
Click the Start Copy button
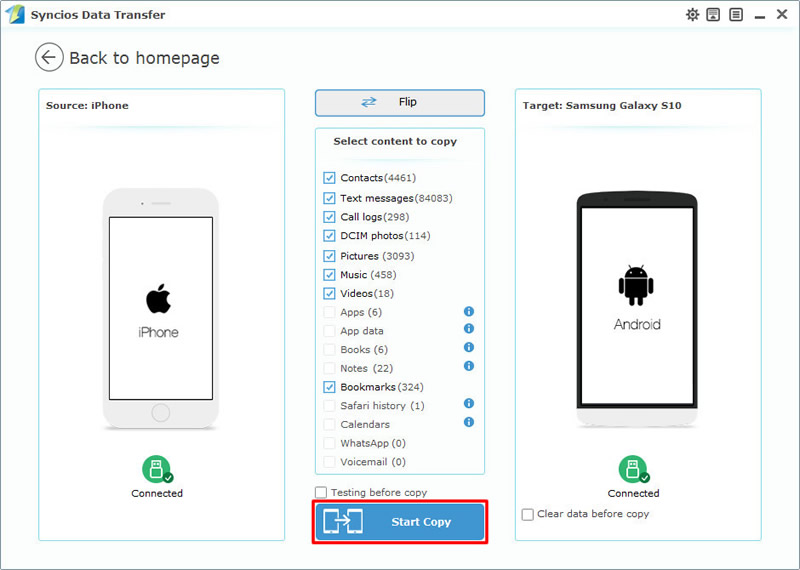point(399,522)
